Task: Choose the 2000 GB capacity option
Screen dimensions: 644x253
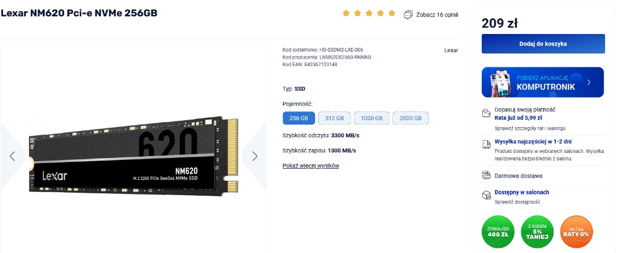Action: [x=410, y=118]
